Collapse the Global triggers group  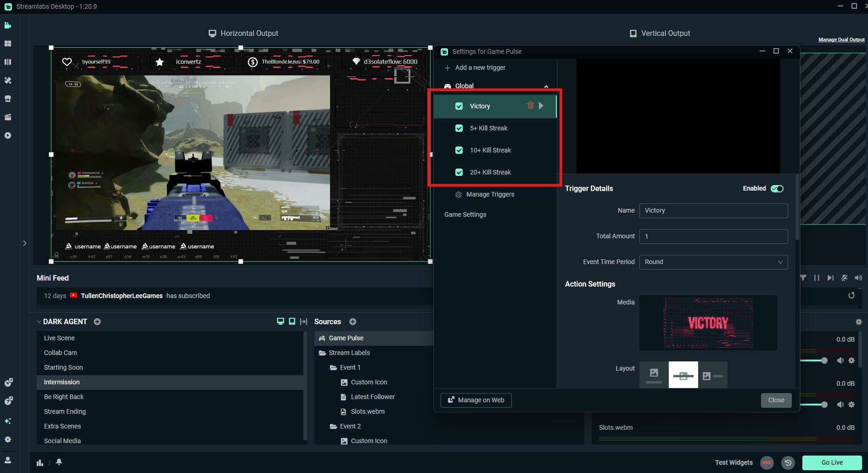546,86
